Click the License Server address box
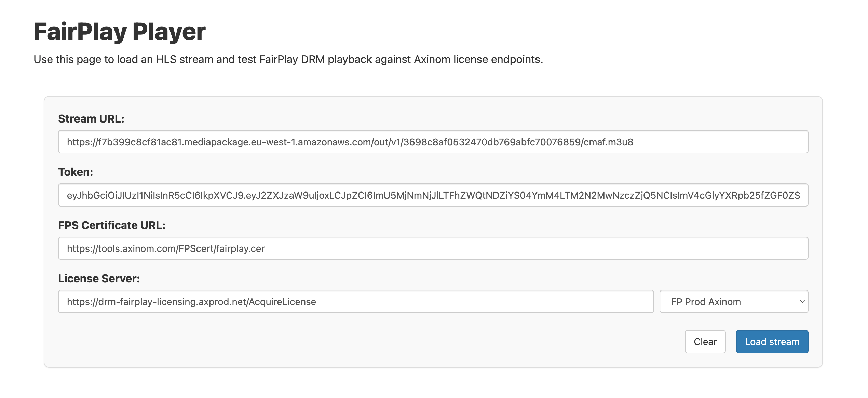This screenshot has width=868, height=398. click(x=355, y=301)
